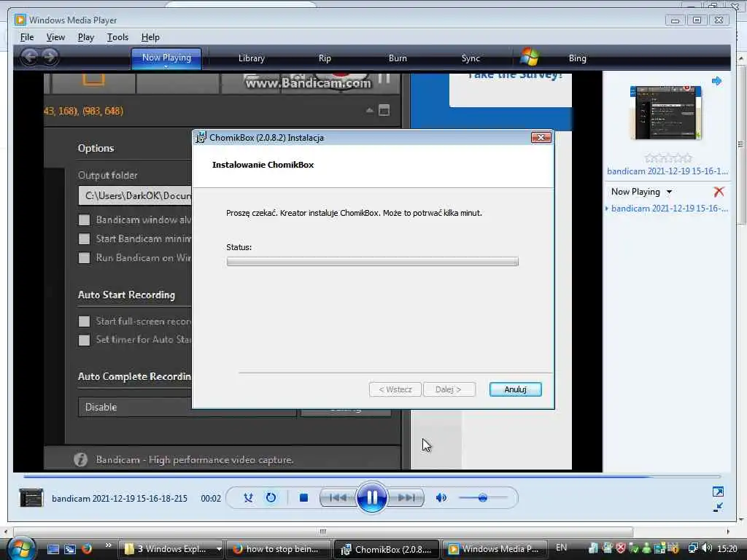
Task: Switch to 'how to stop bein...' Firefox task
Action: [x=278, y=550]
